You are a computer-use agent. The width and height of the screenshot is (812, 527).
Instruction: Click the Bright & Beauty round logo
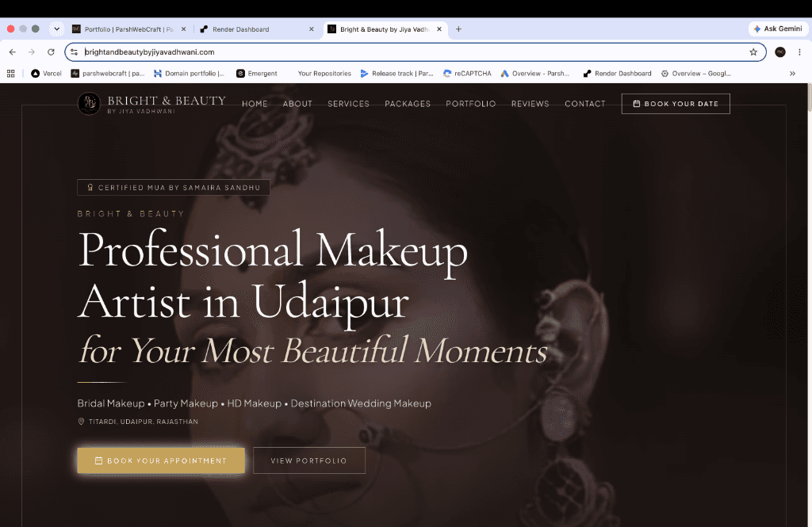point(89,104)
